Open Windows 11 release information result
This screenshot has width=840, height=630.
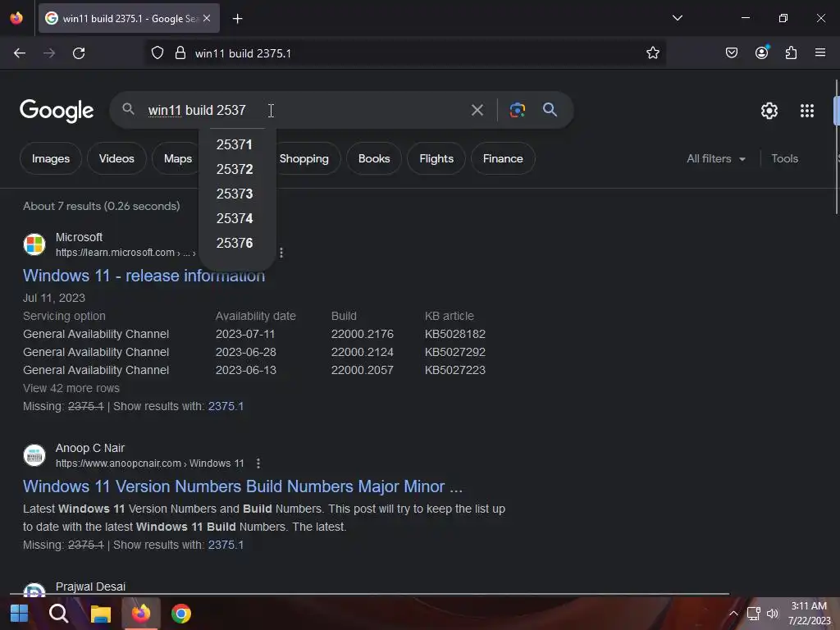pos(144,276)
